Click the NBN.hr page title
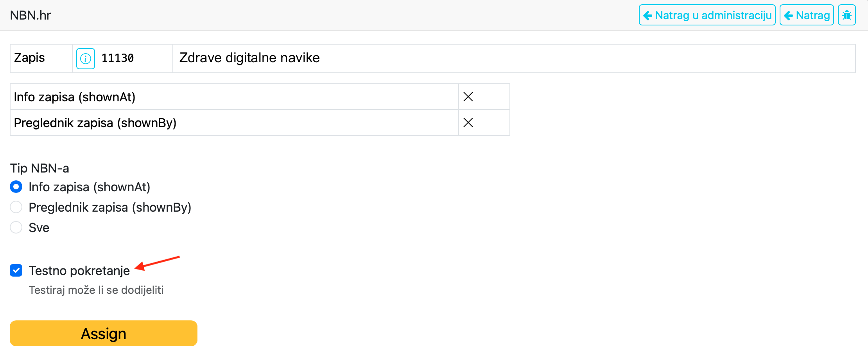The height and width of the screenshot is (356, 868). click(x=30, y=15)
